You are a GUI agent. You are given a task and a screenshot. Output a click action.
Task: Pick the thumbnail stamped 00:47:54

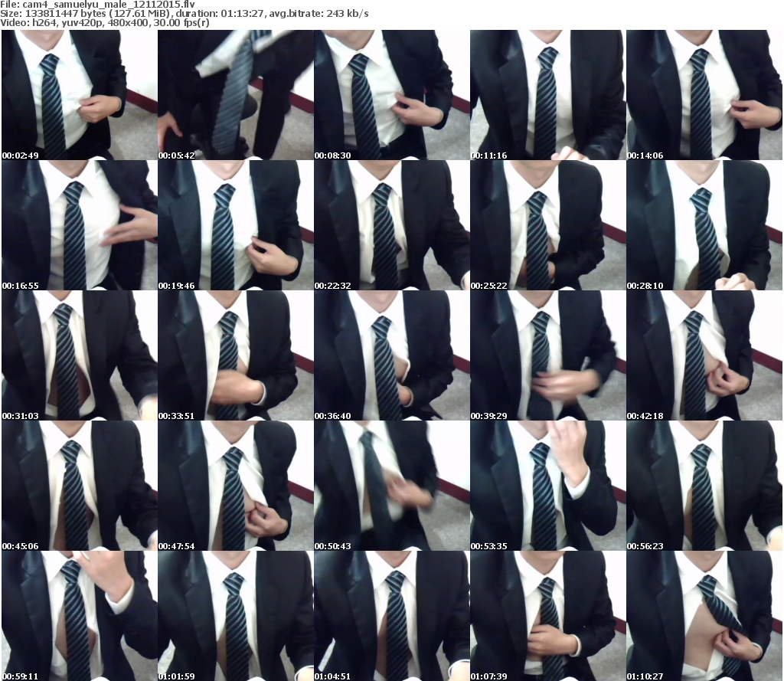pos(236,486)
